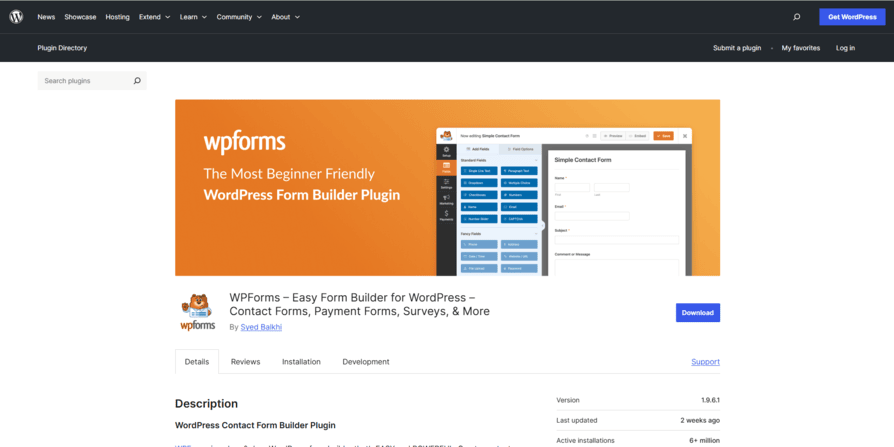Viewport: 894px width, 447px height.
Task: Open the Syed Balkhi author link
Action: (261, 327)
